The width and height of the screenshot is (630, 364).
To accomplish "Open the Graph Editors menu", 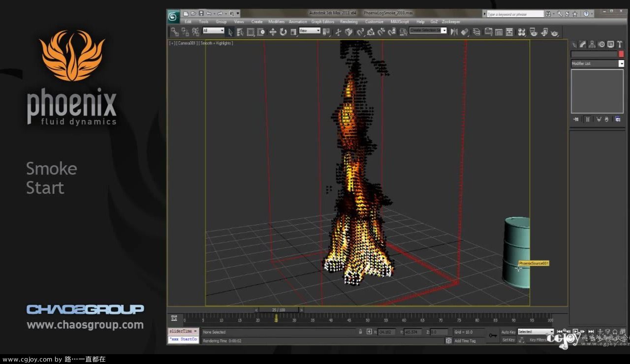I will point(322,22).
